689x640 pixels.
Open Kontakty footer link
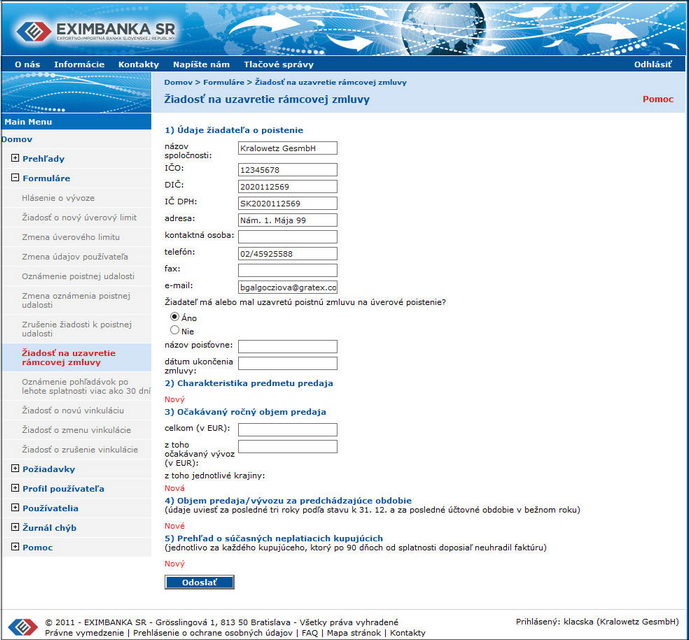[x=408, y=633]
